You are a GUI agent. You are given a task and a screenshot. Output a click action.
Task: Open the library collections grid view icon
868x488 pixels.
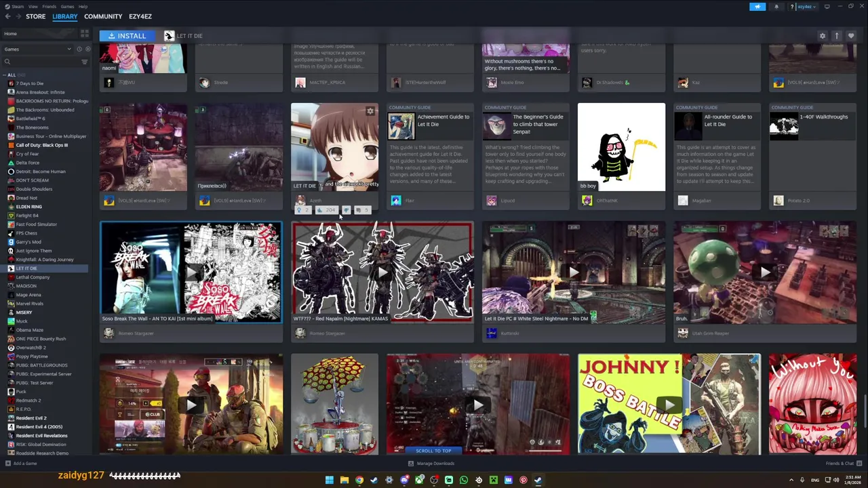[x=85, y=33]
